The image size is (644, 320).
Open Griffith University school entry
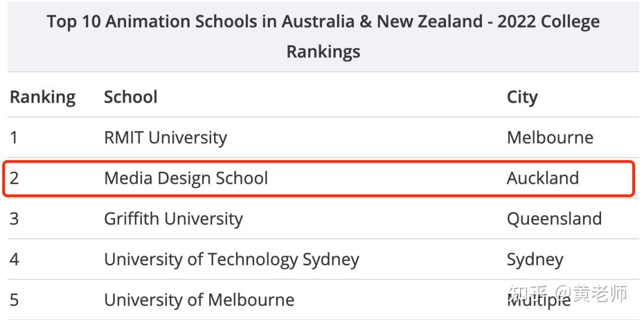point(174,219)
